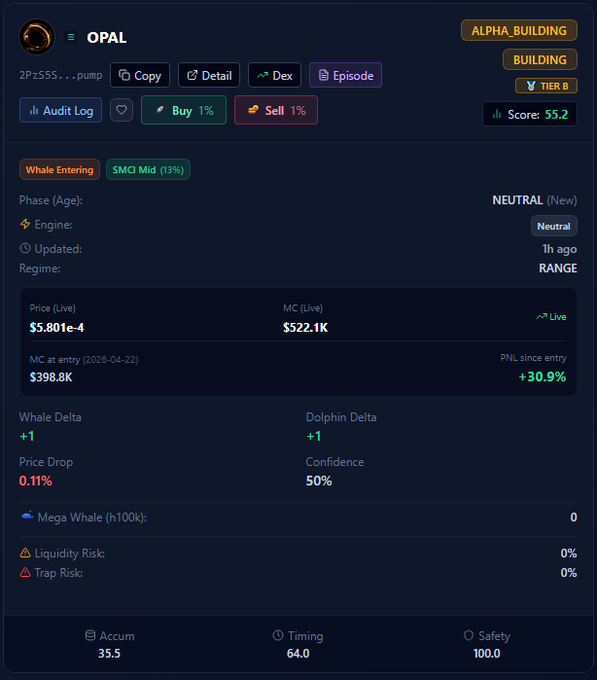
Task: Click the Liquidity Risk value 0%
Action: [569, 553]
